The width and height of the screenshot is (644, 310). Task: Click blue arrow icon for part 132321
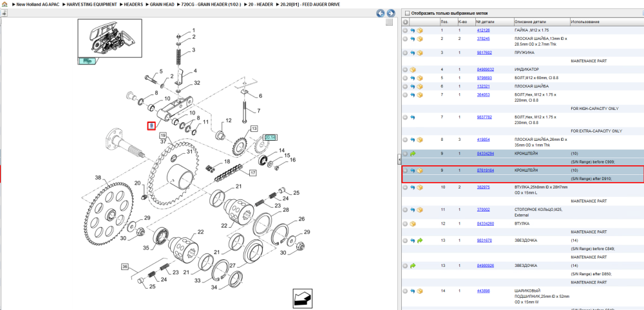(412, 87)
